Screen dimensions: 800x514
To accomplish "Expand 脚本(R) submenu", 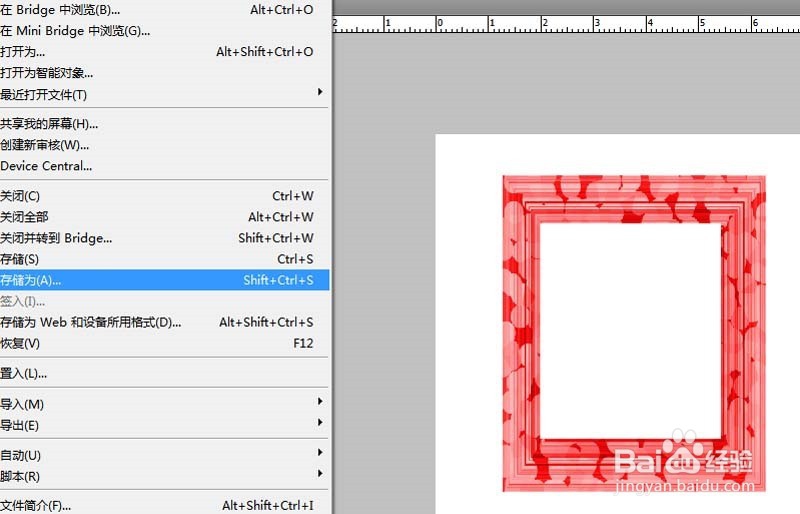I will click(164, 476).
